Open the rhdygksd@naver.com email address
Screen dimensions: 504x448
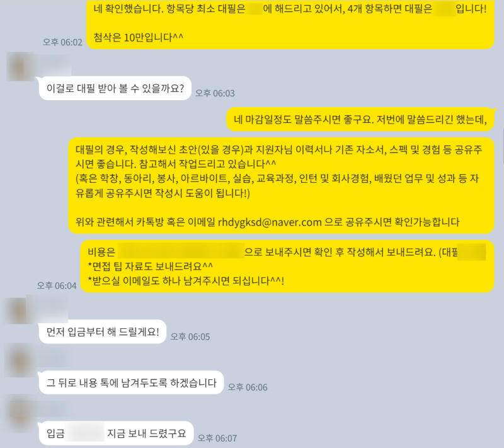pyautogui.click(x=270, y=222)
